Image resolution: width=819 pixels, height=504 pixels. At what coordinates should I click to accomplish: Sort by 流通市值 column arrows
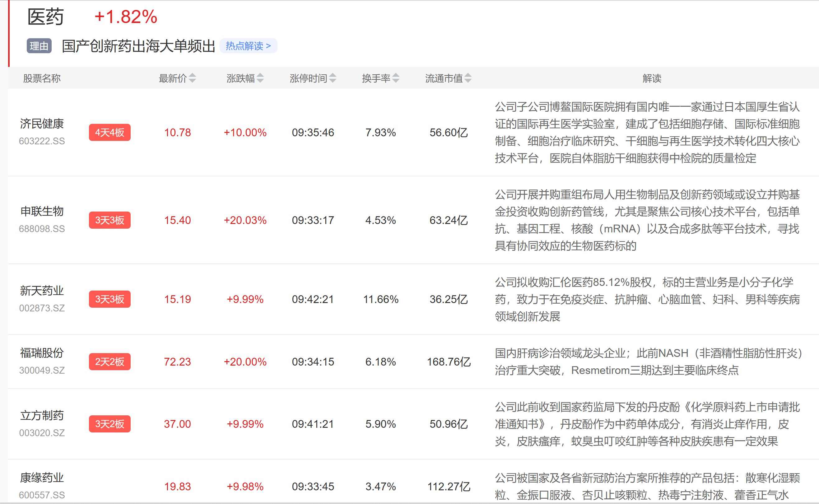(468, 78)
